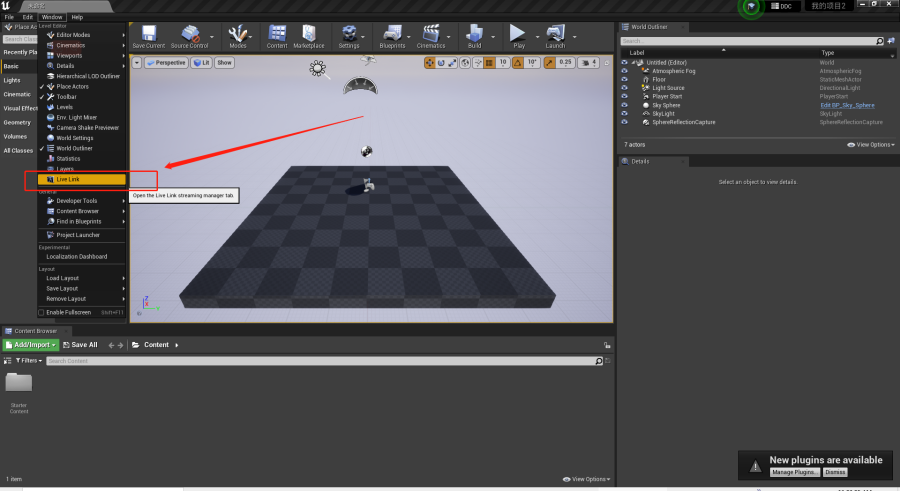Click the Build toolbar icon
The image size is (900, 491).
(475, 37)
